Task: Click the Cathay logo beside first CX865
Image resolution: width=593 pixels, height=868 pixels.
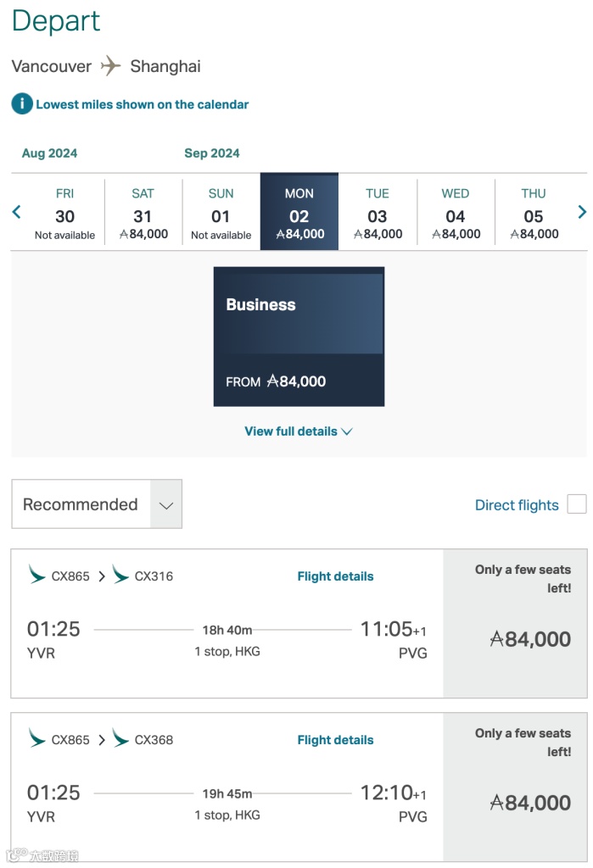Action: [37, 576]
